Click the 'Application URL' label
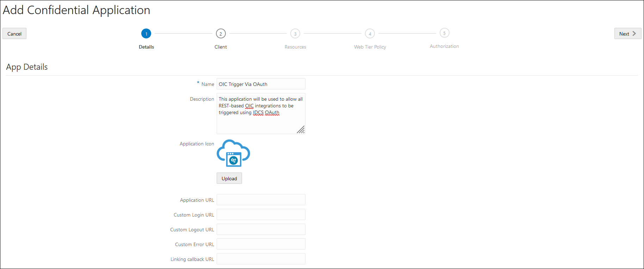This screenshot has height=269, width=644. (x=197, y=200)
